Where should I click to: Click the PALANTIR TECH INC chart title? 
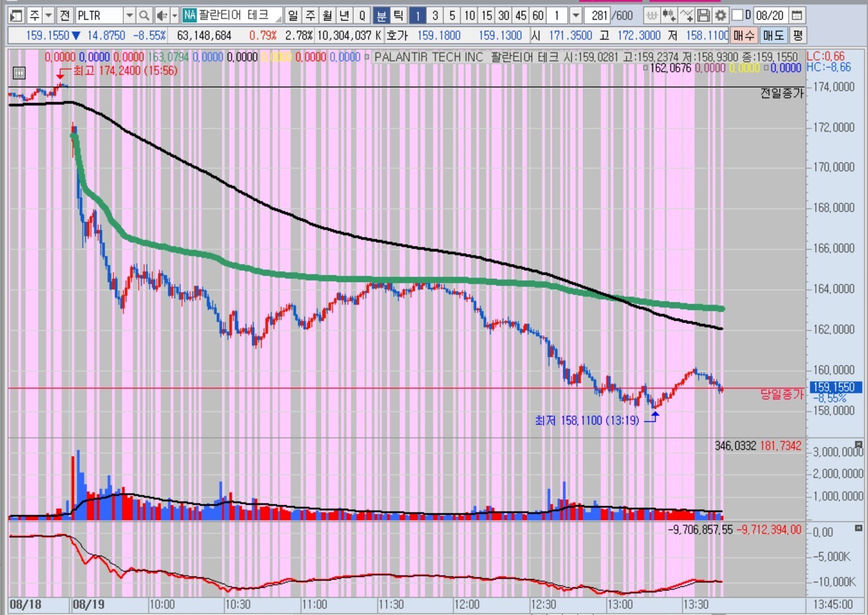pos(429,57)
